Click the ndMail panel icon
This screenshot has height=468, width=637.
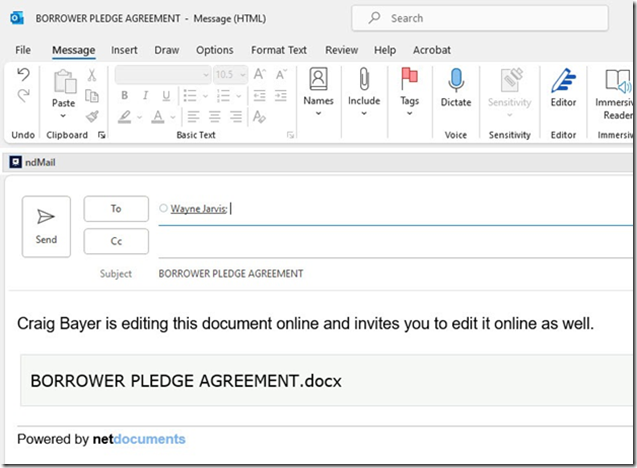15,162
